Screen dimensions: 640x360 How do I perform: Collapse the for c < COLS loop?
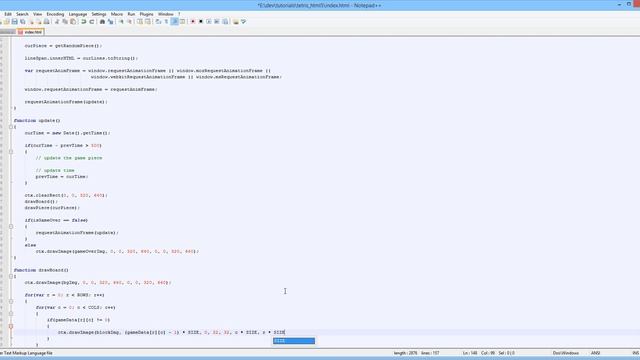point(11,314)
